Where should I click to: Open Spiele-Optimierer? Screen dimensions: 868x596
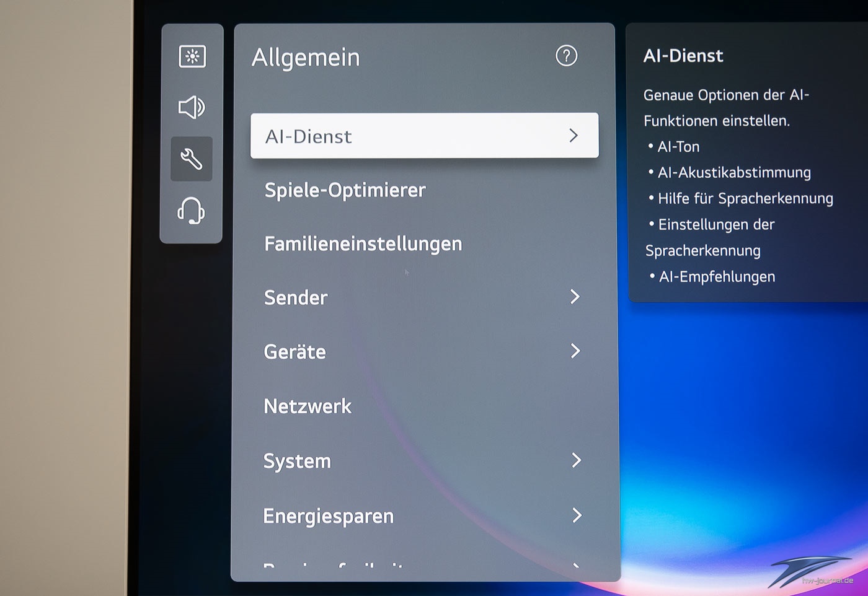345,190
